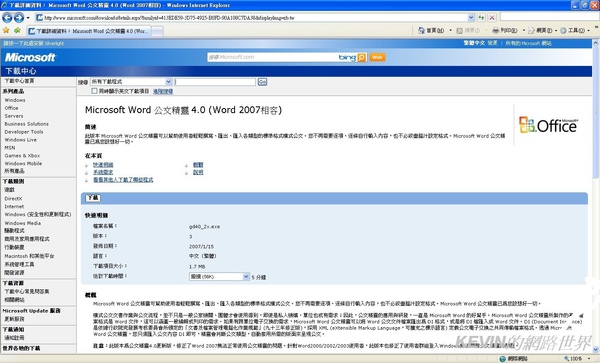Open Macintosh 和其他平台 category link
Viewport: 600px width, 363px height.
[29, 256]
